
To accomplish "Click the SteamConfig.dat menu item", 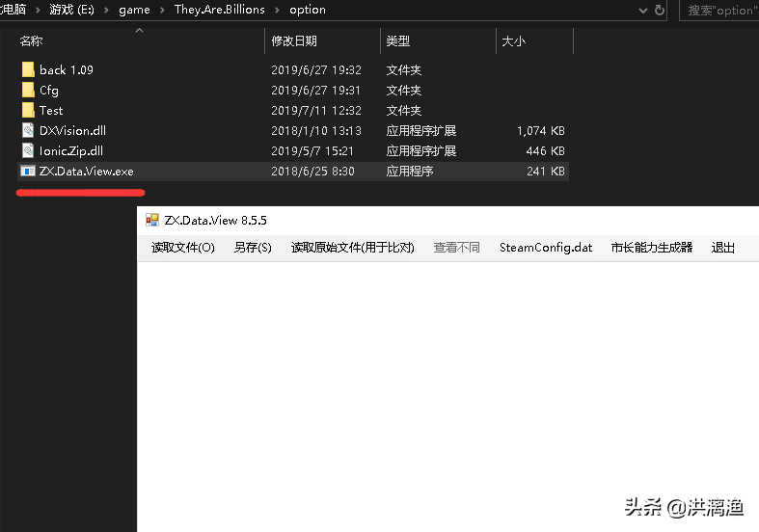I will pos(546,247).
